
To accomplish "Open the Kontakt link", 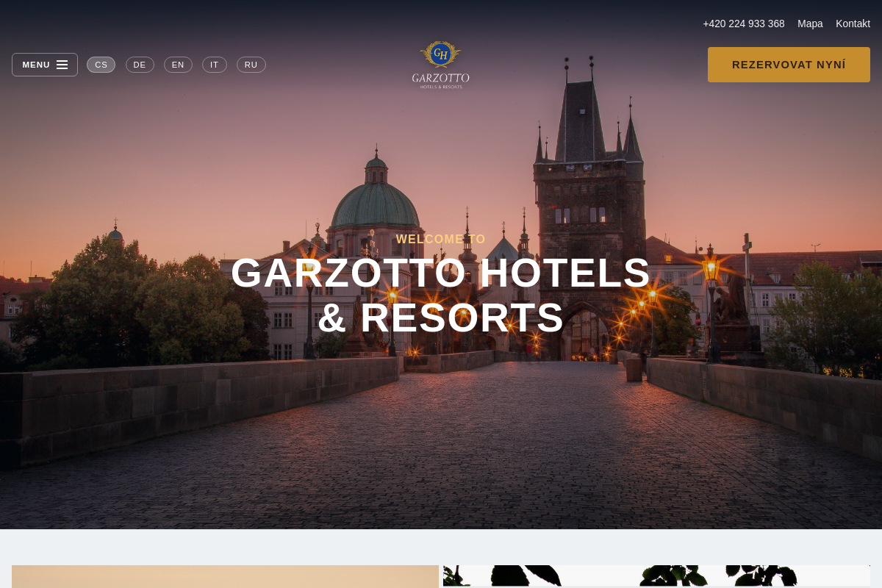I will point(853,24).
